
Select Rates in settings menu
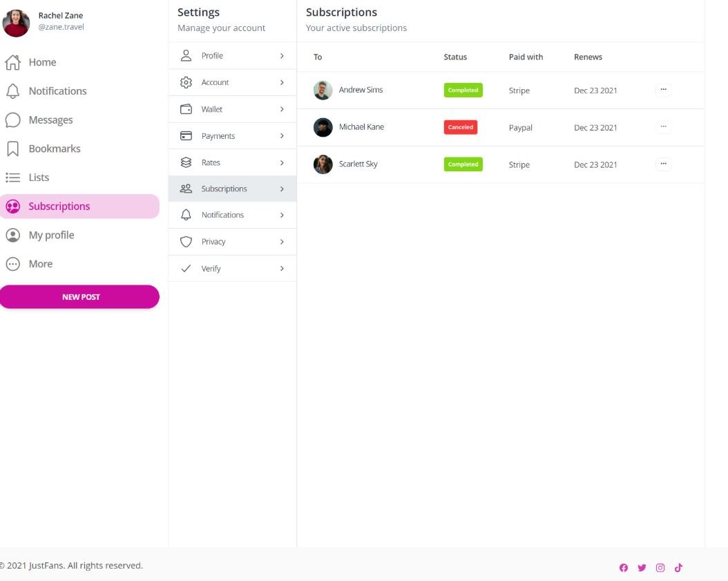[211, 163]
